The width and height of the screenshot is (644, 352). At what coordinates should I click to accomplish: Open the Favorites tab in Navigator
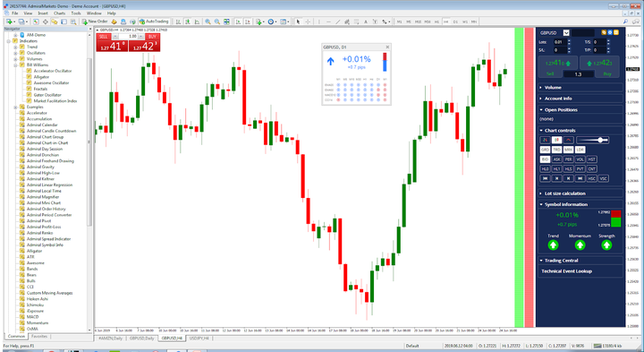(39, 337)
